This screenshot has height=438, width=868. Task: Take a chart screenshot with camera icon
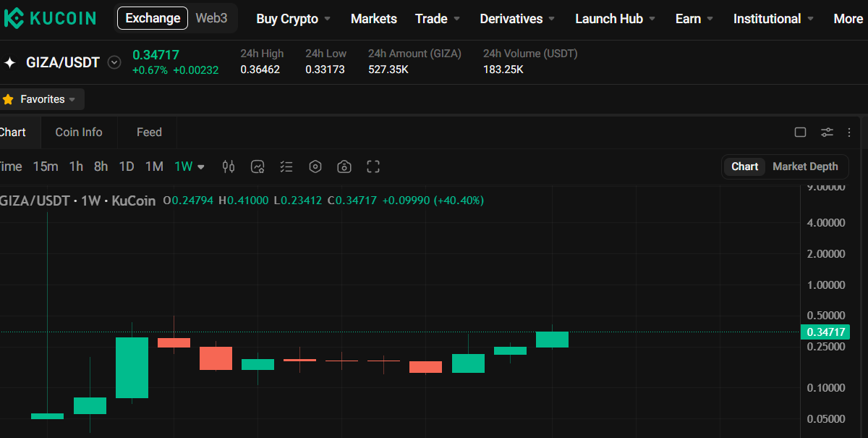coord(344,167)
